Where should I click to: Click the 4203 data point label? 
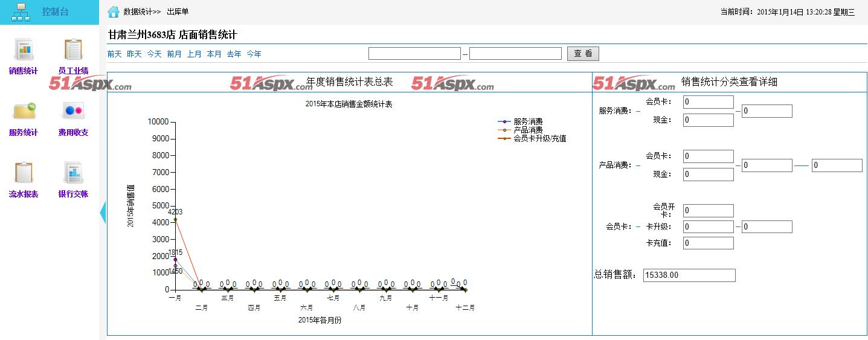click(x=175, y=212)
